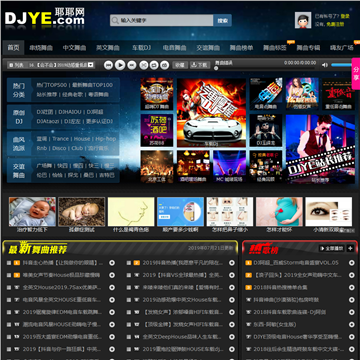This screenshot has height=360, width=360.
Task: Click add icon for 全英文House2019.7Sax track
Action: pyautogui.click(x=112, y=288)
